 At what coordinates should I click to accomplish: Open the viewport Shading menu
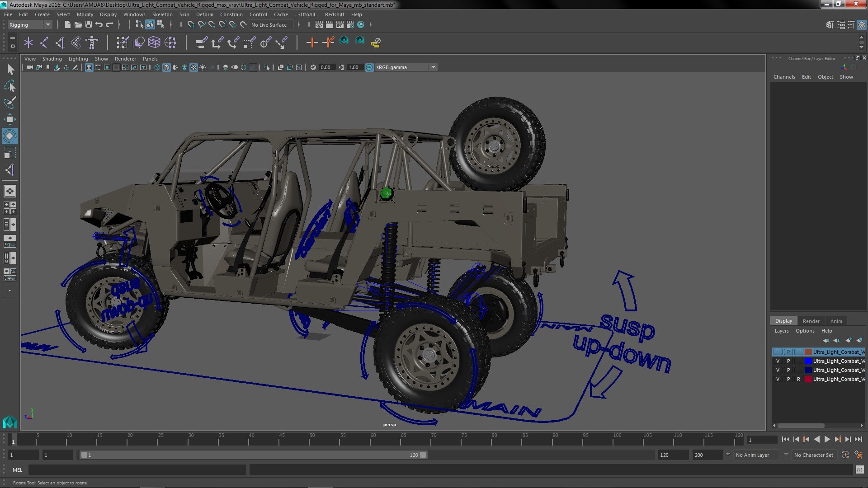coord(52,59)
